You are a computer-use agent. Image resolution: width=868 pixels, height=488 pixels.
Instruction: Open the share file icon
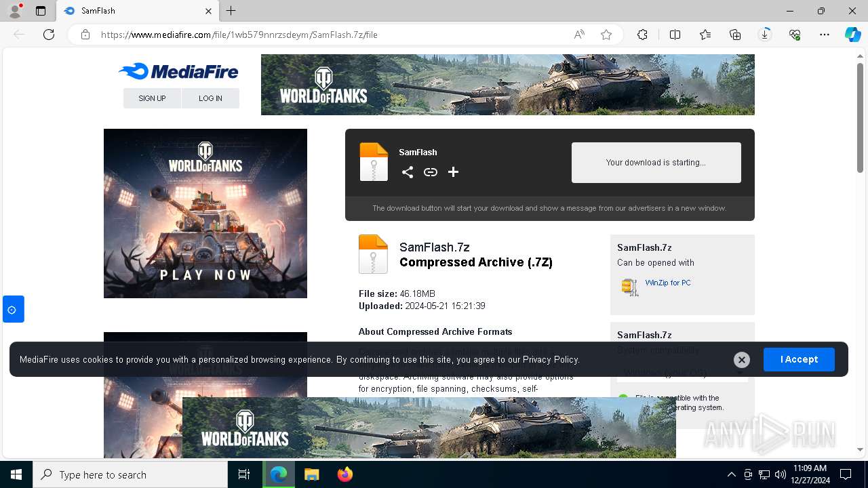tap(408, 172)
